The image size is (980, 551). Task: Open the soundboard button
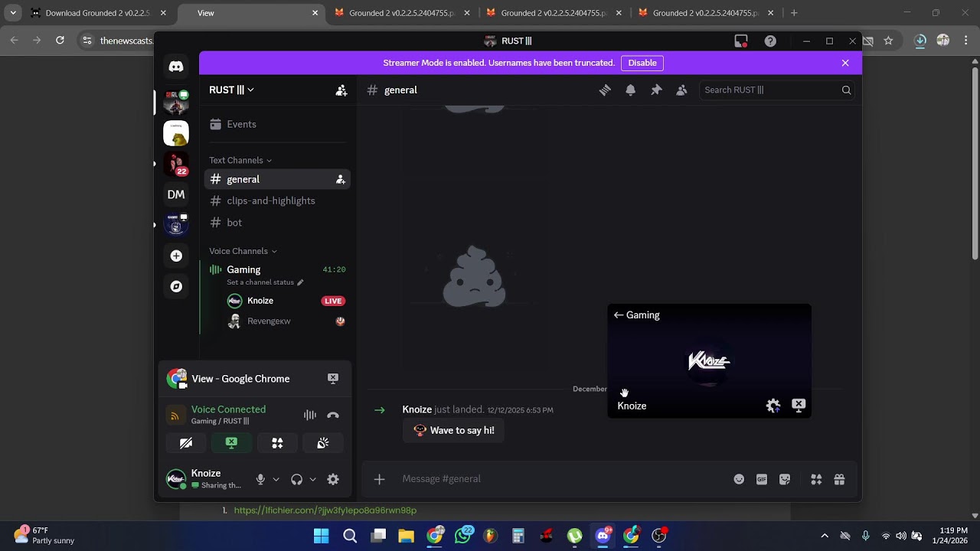(323, 443)
